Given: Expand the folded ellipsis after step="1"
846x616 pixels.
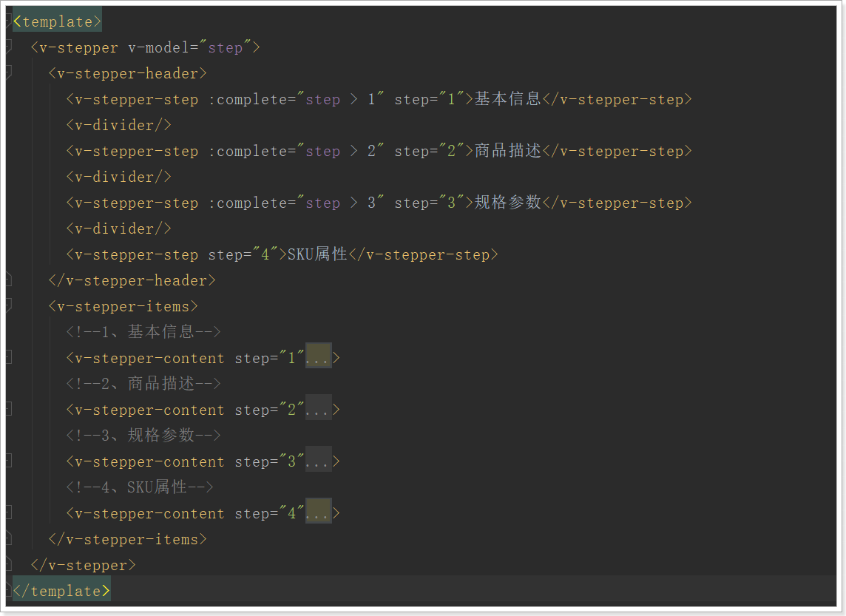Looking at the screenshot, I should click(x=318, y=358).
